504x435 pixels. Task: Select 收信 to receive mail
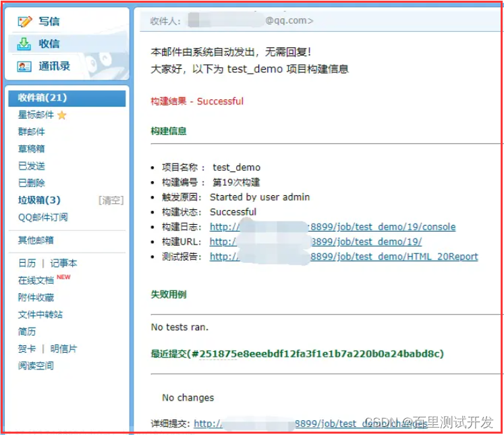click(x=49, y=44)
